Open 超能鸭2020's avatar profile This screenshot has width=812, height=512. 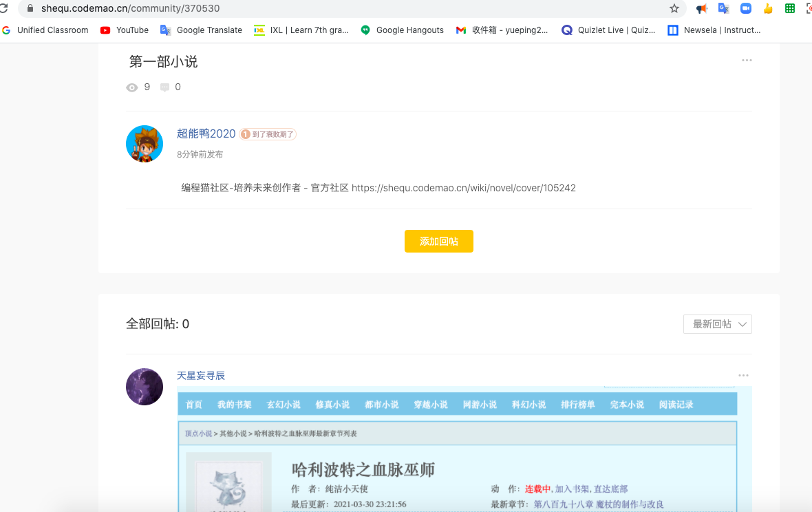145,144
